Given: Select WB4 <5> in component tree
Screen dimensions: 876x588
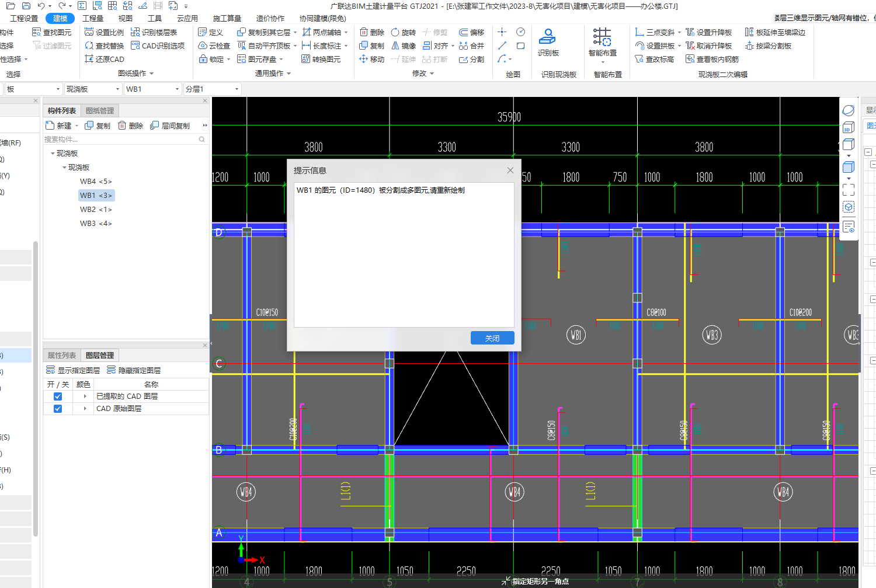Looking at the screenshot, I should (x=96, y=182).
